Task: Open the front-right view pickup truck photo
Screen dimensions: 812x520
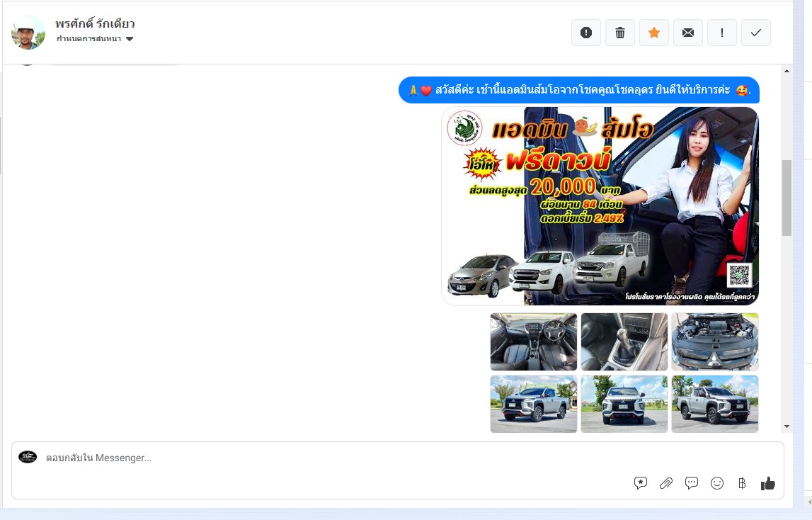Action: coord(714,404)
